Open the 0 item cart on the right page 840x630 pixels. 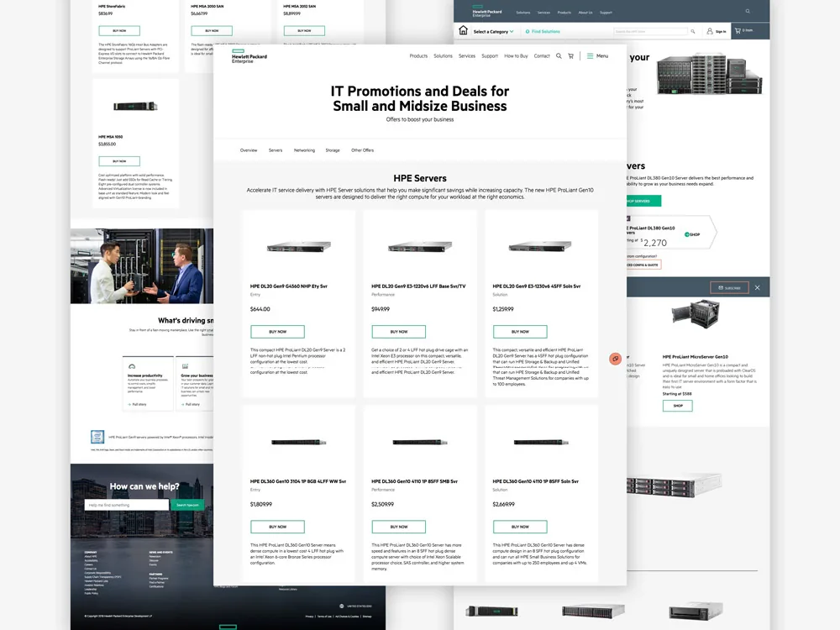(743, 30)
